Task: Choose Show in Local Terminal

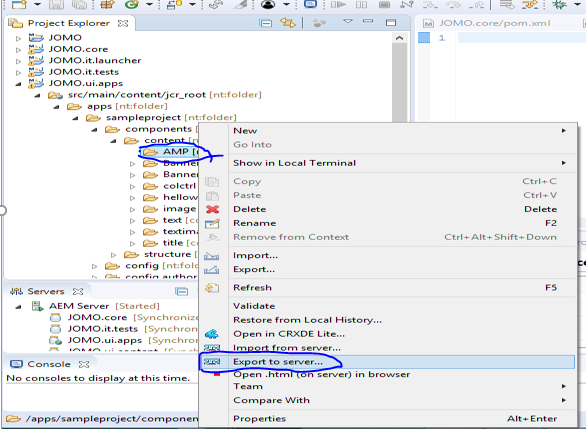Action: tap(402, 163)
